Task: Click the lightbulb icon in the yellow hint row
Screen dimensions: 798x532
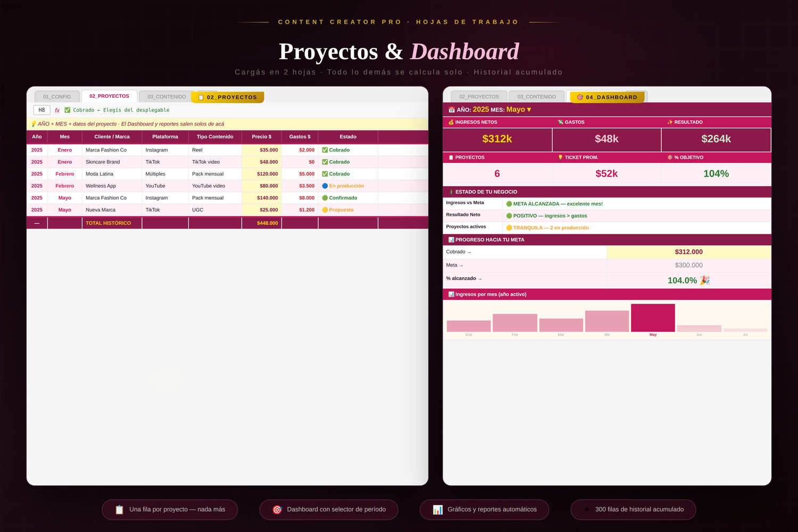Action: coord(34,124)
